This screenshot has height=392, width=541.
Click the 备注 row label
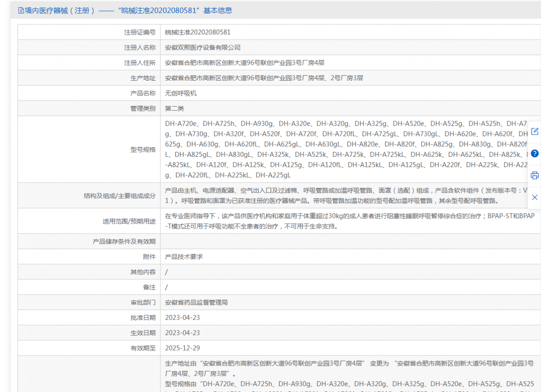(149, 287)
